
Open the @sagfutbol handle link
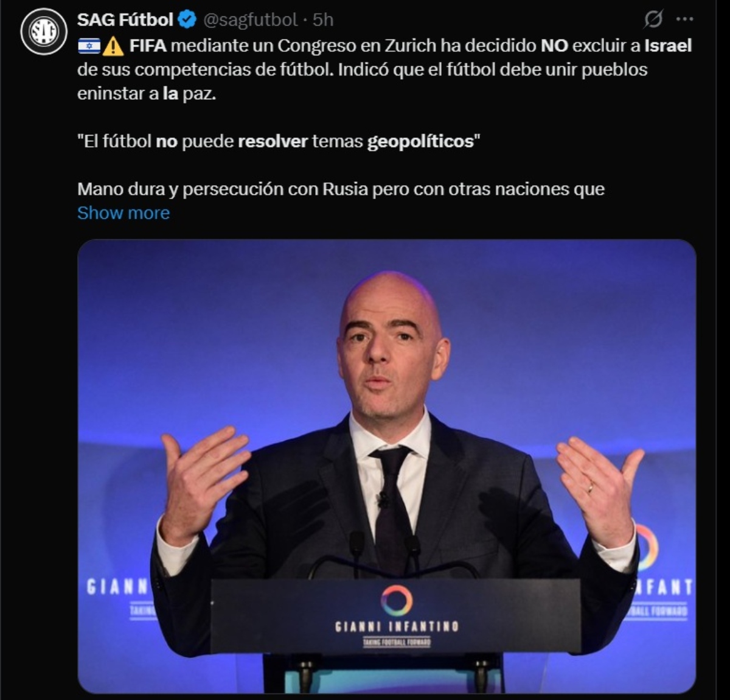[250, 20]
